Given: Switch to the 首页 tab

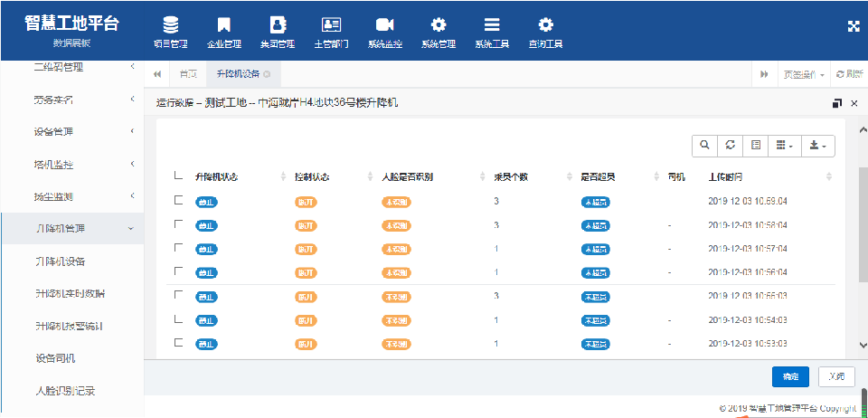Looking at the screenshot, I should click(188, 74).
